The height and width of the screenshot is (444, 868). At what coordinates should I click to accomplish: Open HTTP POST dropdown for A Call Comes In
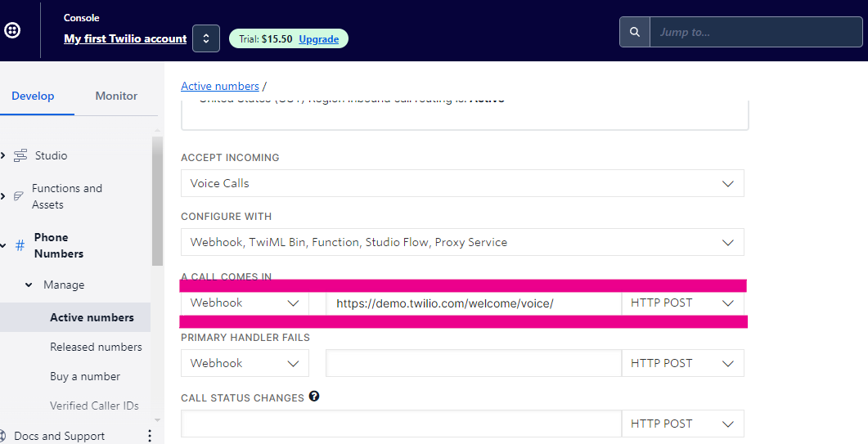click(682, 303)
